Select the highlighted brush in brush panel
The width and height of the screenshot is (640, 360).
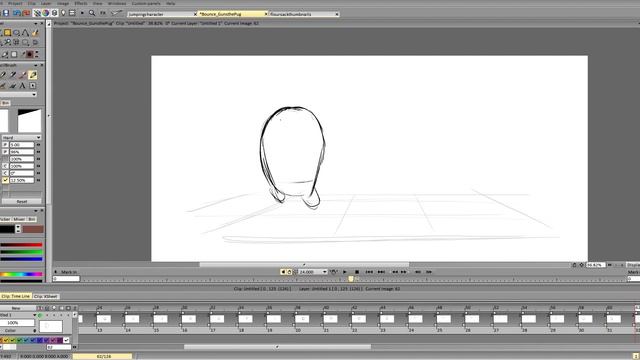33,75
